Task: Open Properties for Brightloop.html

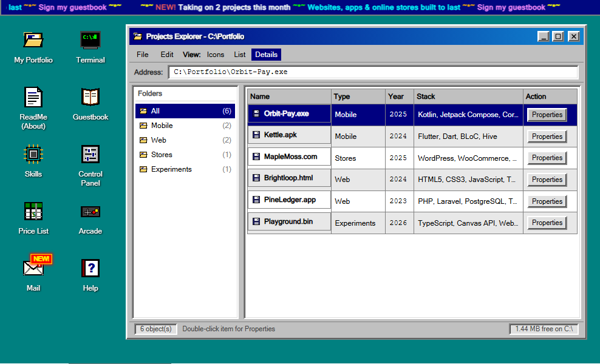Action: pos(547,180)
